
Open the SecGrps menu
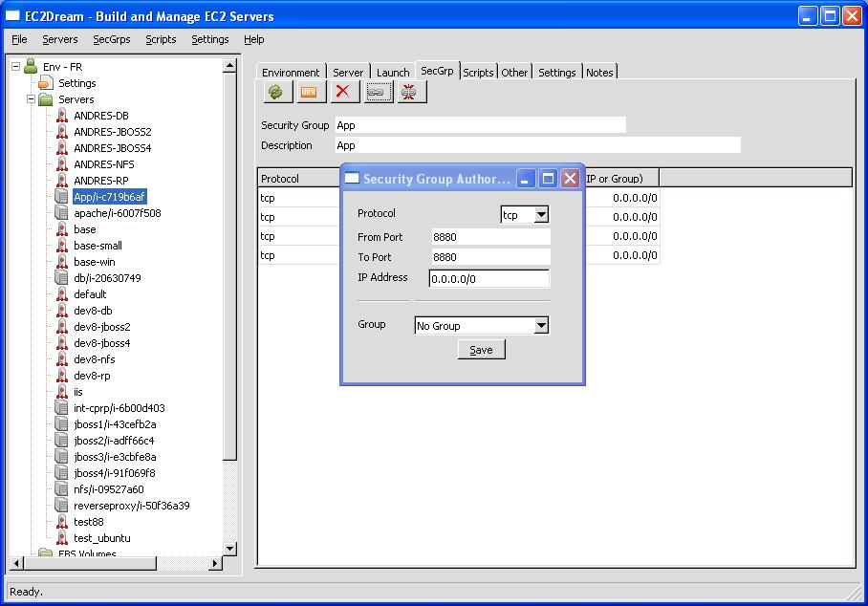pyautogui.click(x=112, y=39)
